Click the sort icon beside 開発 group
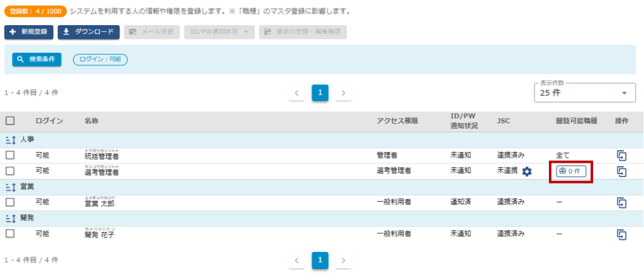The image size is (644, 274). click(x=11, y=218)
